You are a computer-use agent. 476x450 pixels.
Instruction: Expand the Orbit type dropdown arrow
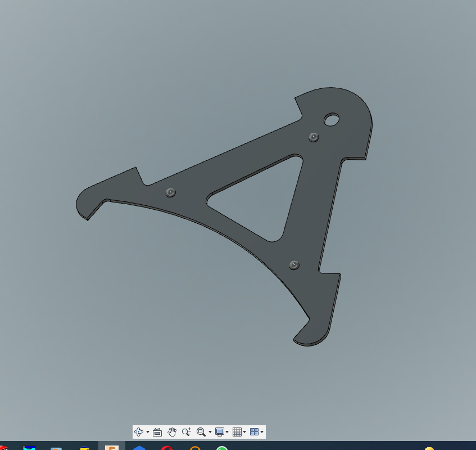point(148,433)
